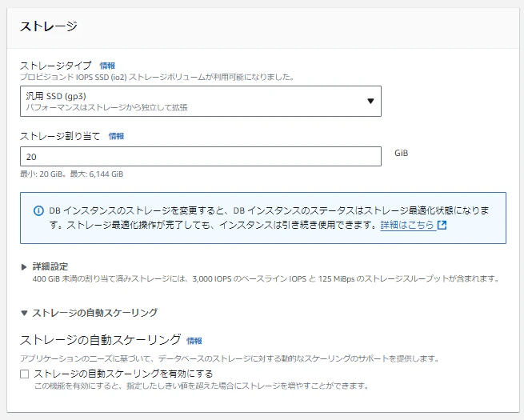
Task: Click the info circle icon in blue notice
Action: point(38,211)
